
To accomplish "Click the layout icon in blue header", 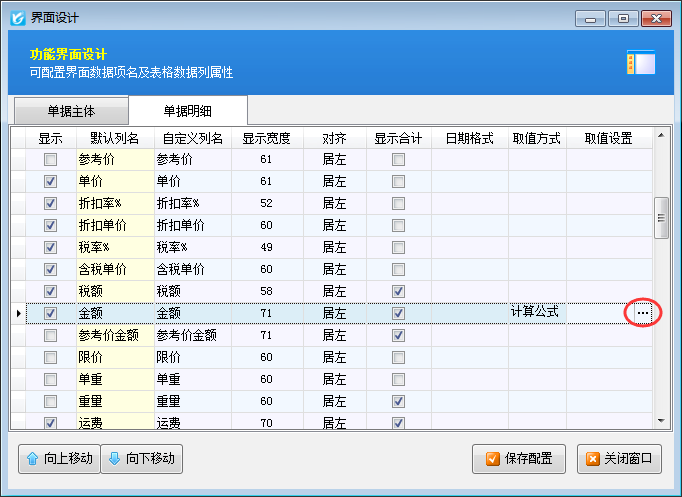I will coord(640,63).
